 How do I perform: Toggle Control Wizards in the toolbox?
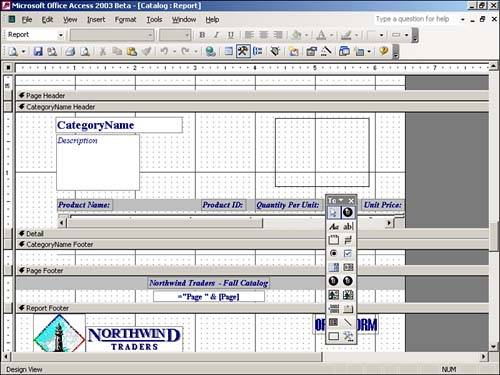(348, 212)
